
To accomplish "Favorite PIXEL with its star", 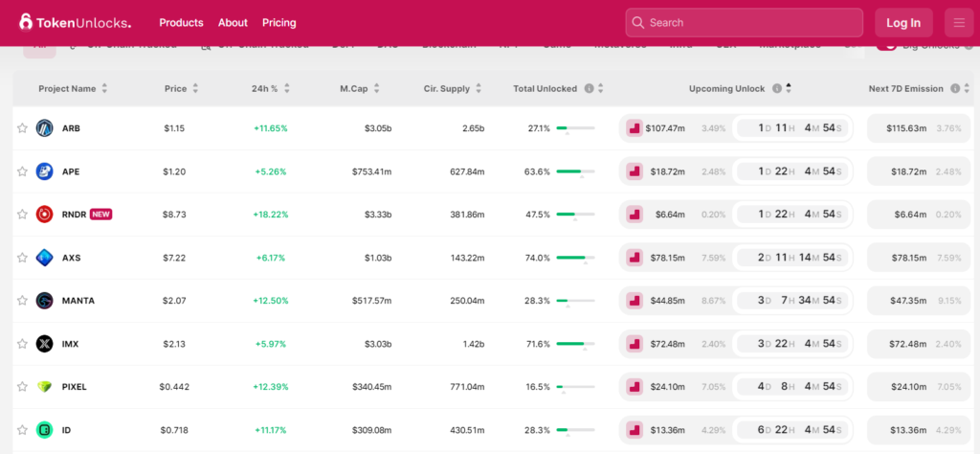I will pos(23,387).
